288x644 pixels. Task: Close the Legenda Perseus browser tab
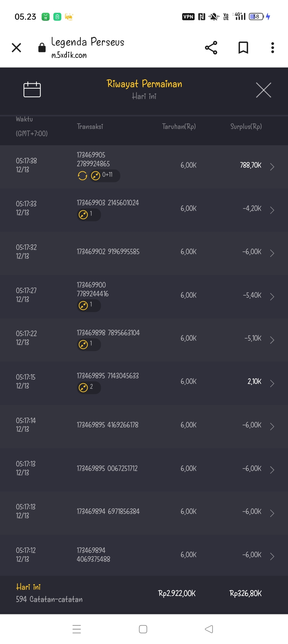tap(17, 48)
